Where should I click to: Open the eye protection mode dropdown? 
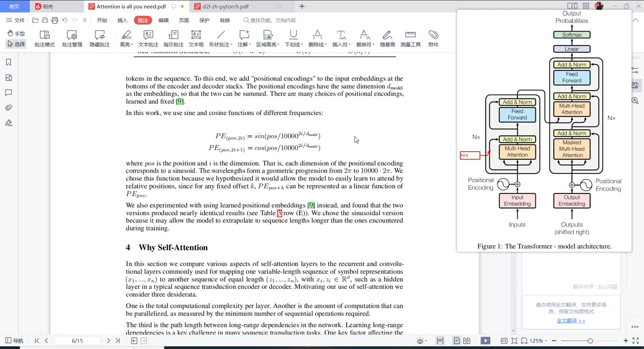pos(422,341)
